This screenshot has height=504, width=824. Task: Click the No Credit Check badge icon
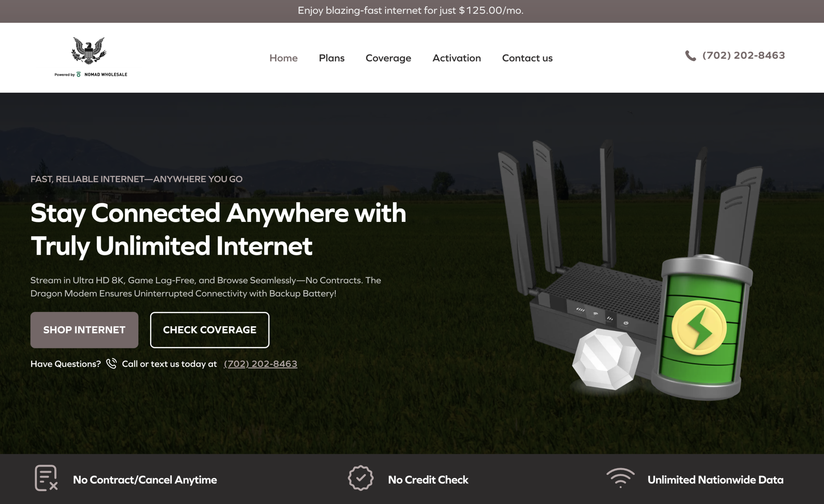360,478
